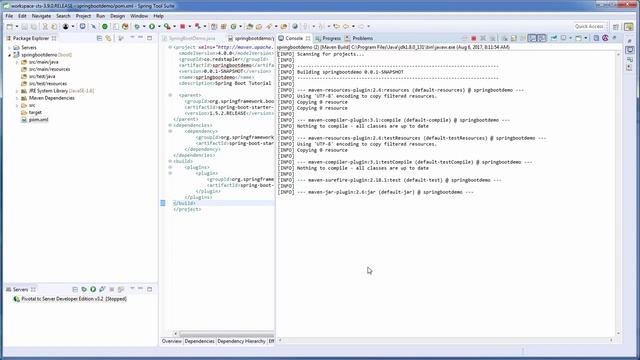Select the Overview tab of pom editor
The height and width of the screenshot is (360, 640).
tap(172, 341)
